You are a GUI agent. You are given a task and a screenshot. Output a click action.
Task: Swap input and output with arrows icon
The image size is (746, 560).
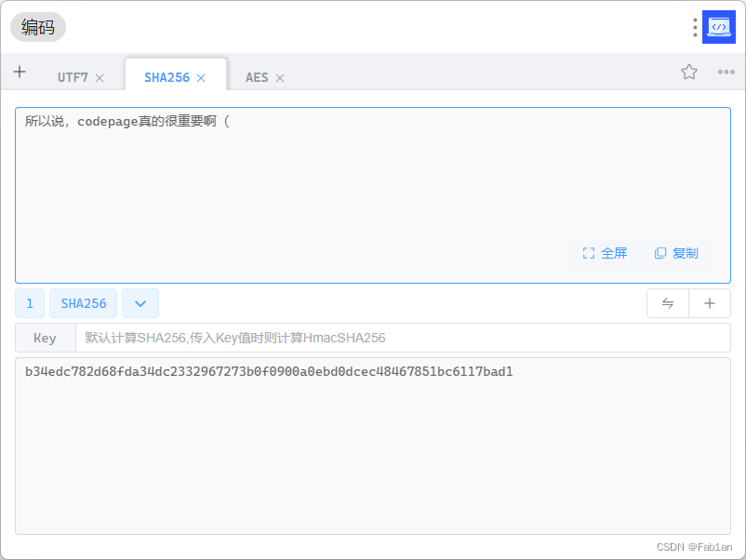(668, 303)
